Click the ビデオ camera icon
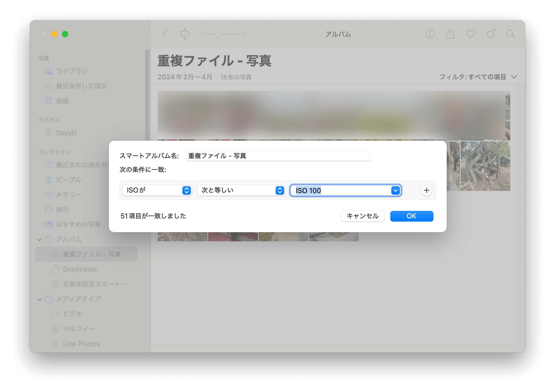 click(x=55, y=314)
